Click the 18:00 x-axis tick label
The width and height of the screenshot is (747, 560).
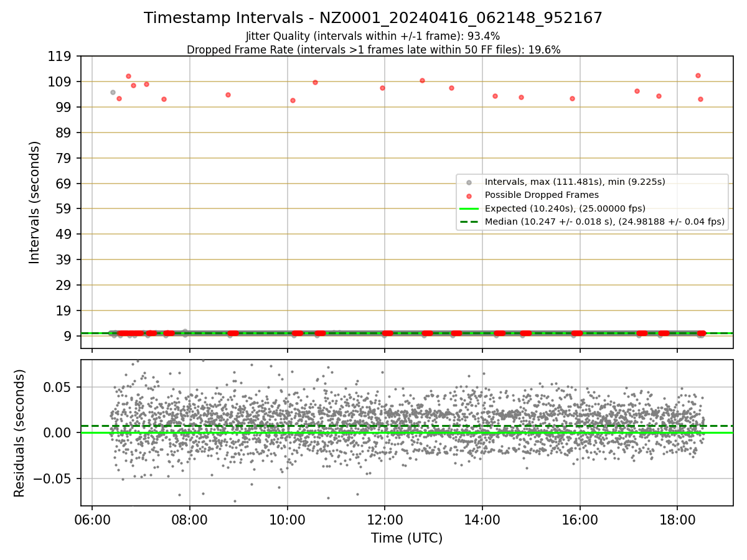click(677, 519)
